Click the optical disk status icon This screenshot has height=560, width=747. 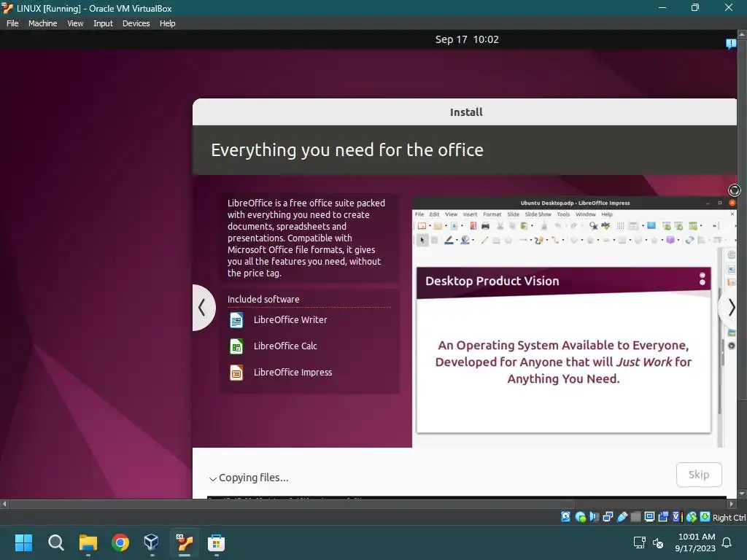(x=580, y=517)
